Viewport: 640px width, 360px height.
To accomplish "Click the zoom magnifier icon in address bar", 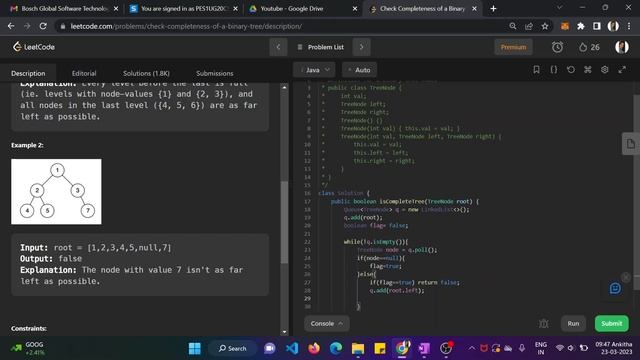I will pyautogui.click(x=513, y=26).
